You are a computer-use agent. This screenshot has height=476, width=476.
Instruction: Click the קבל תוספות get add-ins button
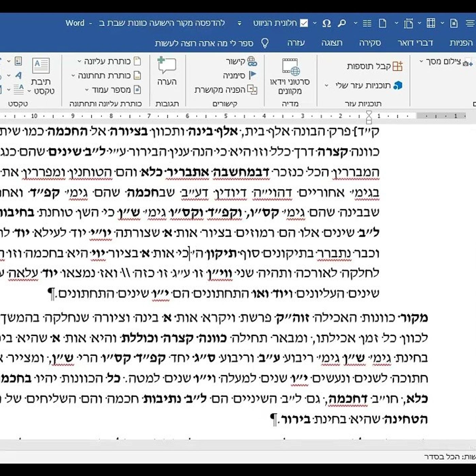click(375, 66)
